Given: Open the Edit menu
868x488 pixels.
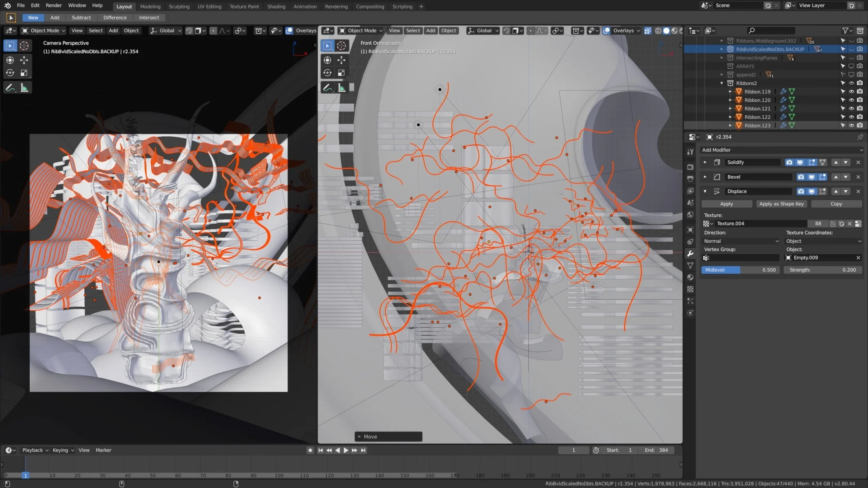Looking at the screenshot, I should tap(35, 5).
